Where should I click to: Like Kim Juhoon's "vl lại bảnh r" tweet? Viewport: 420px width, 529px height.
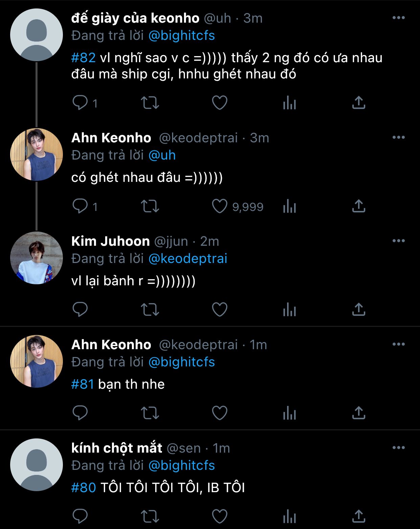pyautogui.click(x=219, y=310)
